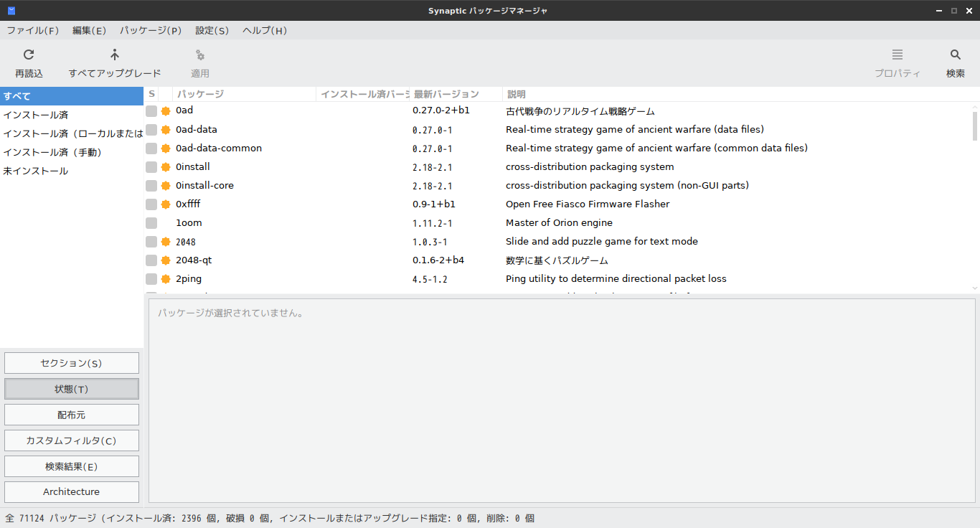The width and height of the screenshot is (980, 528).
Task: Click the status bar package count text
Action: tap(270, 518)
